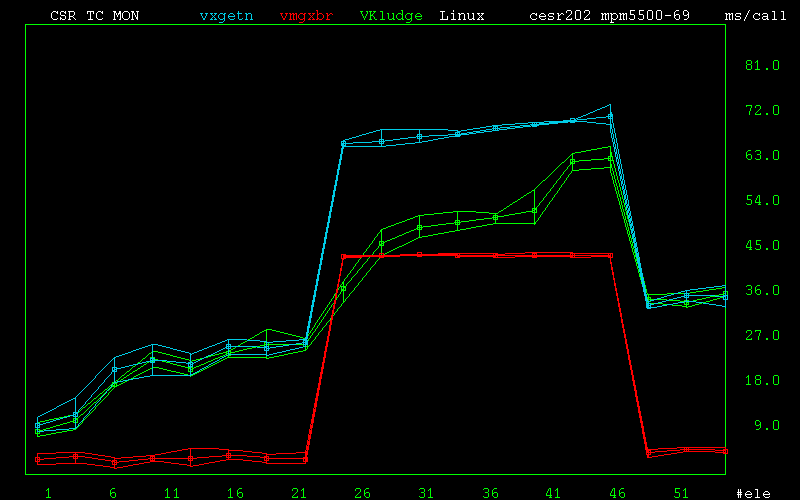The width and height of the screenshot is (800, 500).
Task: Click the 27.0 y-axis value
Action: 762,335
